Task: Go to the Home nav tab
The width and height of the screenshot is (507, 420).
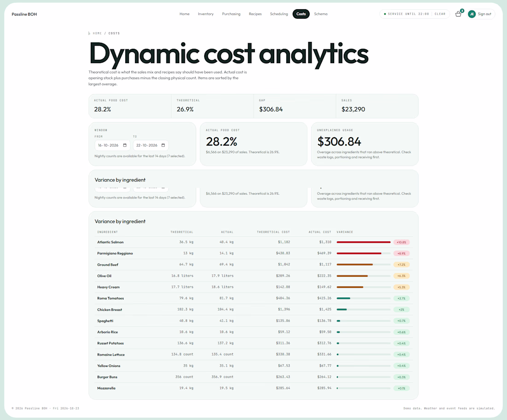Action: click(184, 14)
